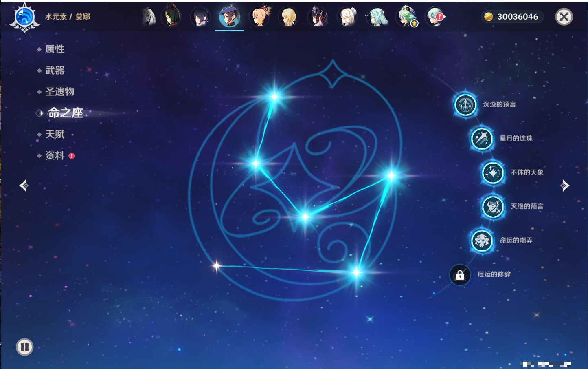This screenshot has height=369, width=588.
Task: Open the four-square grid menu icon
Action: [x=24, y=347]
